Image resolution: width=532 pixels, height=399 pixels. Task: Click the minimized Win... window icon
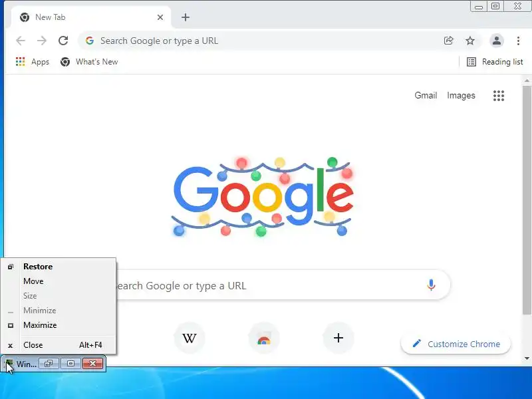[9, 364]
